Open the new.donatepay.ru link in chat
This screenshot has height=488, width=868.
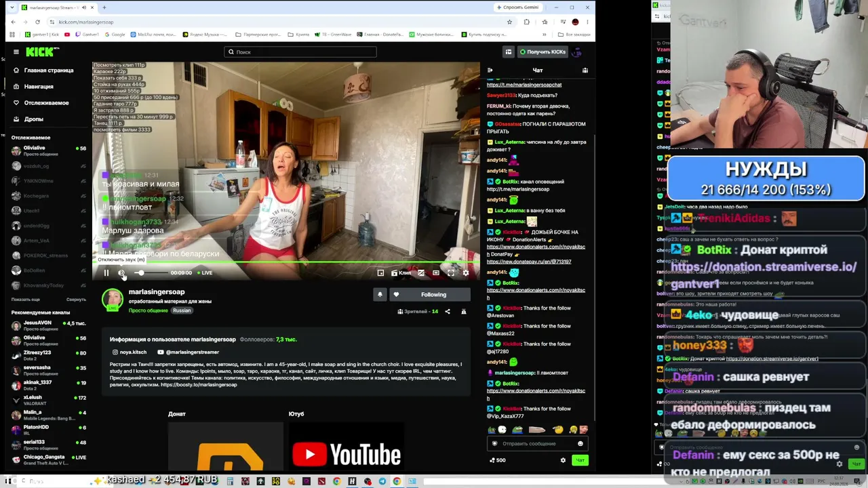pos(529,262)
